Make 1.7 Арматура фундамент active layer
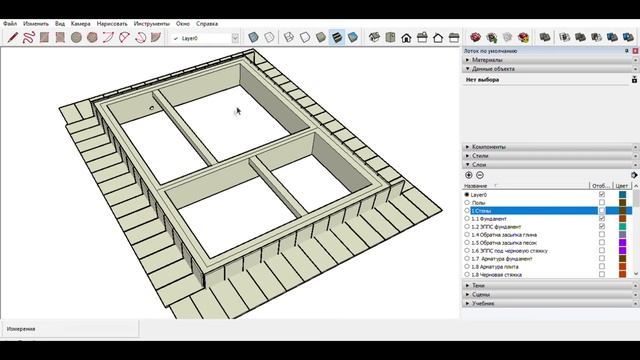 [467, 258]
